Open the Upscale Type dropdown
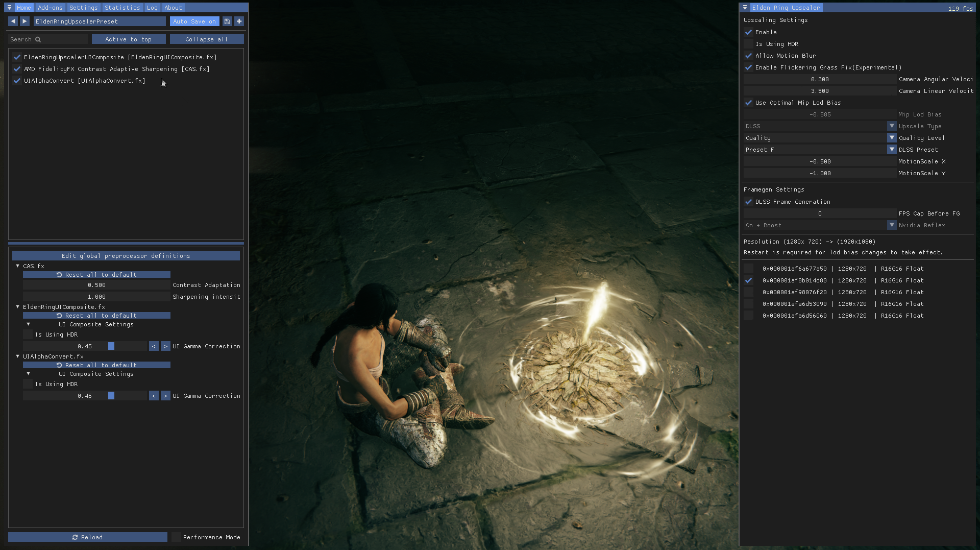Image resolution: width=980 pixels, height=550 pixels. [820, 126]
